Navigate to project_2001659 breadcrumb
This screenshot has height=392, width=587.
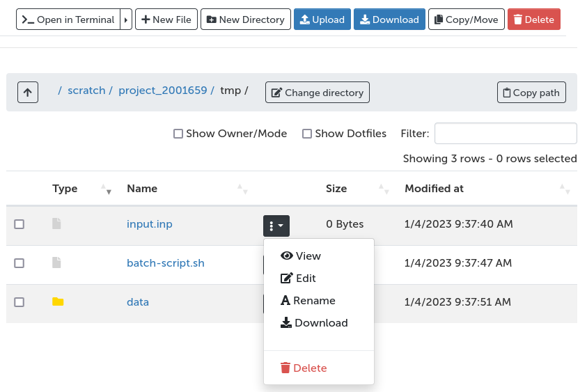tap(163, 91)
